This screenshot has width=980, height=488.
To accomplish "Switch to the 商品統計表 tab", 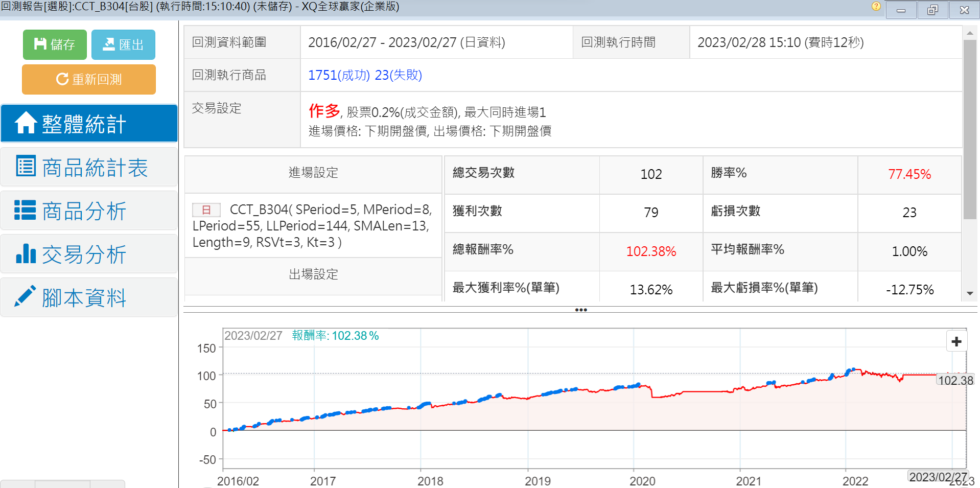I will click(x=89, y=168).
